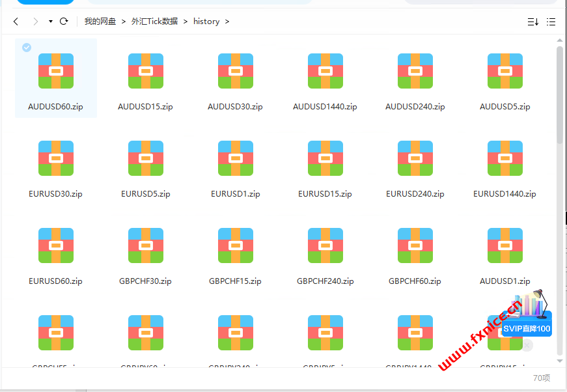
Task: Click the history breadcrumb link
Action: coord(206,21)
